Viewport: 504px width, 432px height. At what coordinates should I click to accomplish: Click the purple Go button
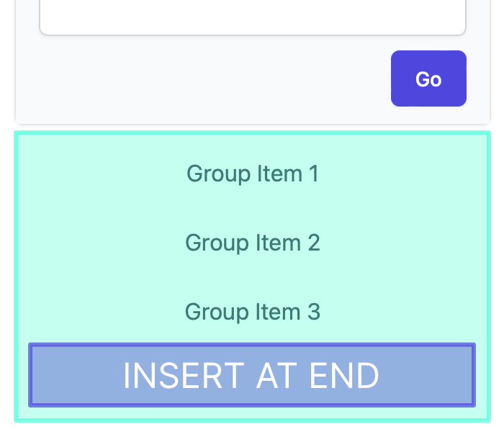pos(428,78)
